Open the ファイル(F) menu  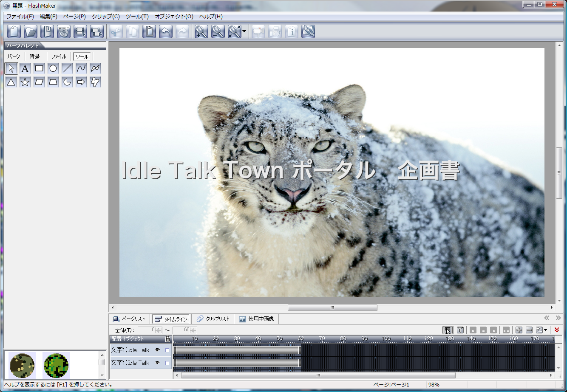[20, 17]
